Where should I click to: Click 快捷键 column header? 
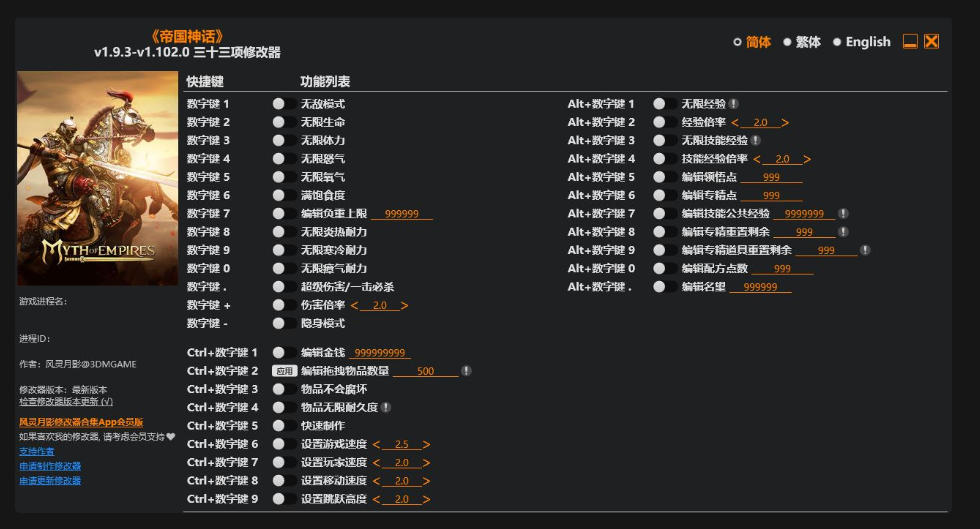click(x=205, y=81)
